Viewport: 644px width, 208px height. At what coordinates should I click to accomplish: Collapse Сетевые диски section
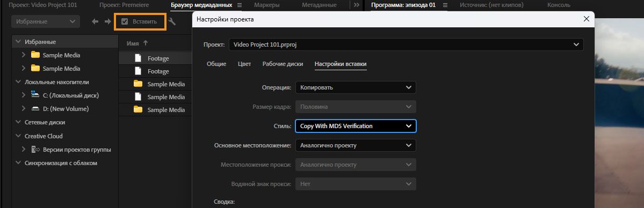[18, 122]
